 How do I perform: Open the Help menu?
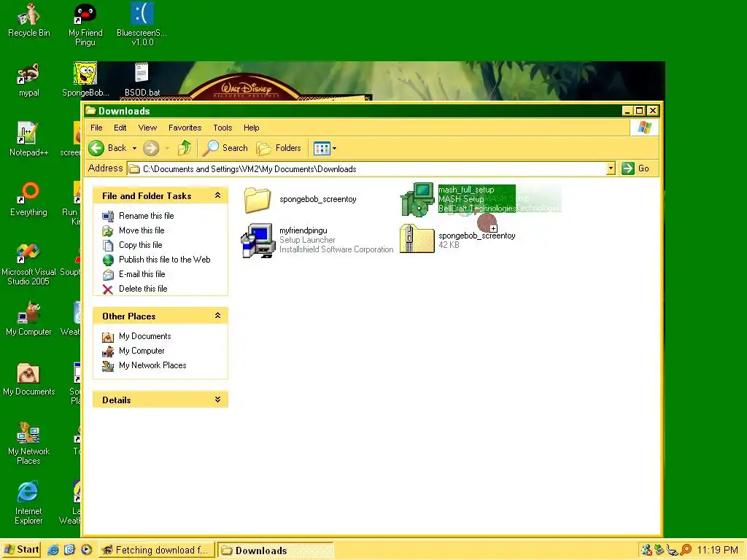pos(251,128)
